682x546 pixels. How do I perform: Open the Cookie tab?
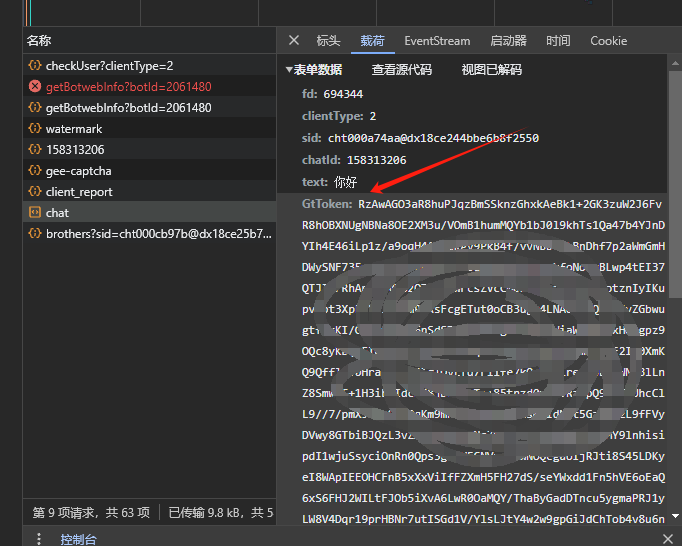(608, 41)
